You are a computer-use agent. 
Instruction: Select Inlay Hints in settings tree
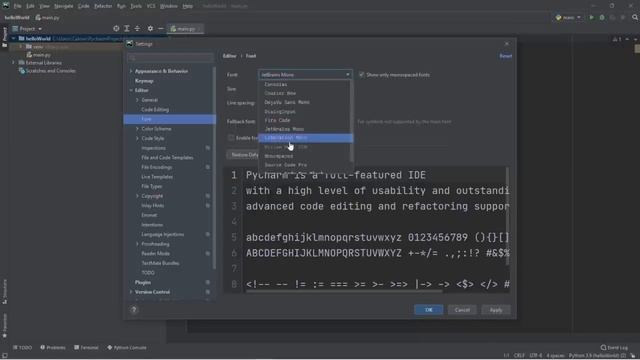point(153,206)
